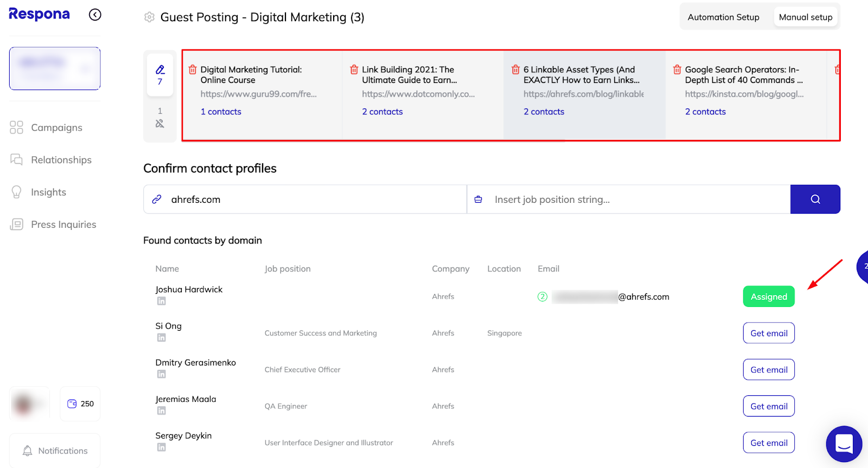Click the briefcase icon in job field
The height and width of the screenshot is (468, 868).
478,199
